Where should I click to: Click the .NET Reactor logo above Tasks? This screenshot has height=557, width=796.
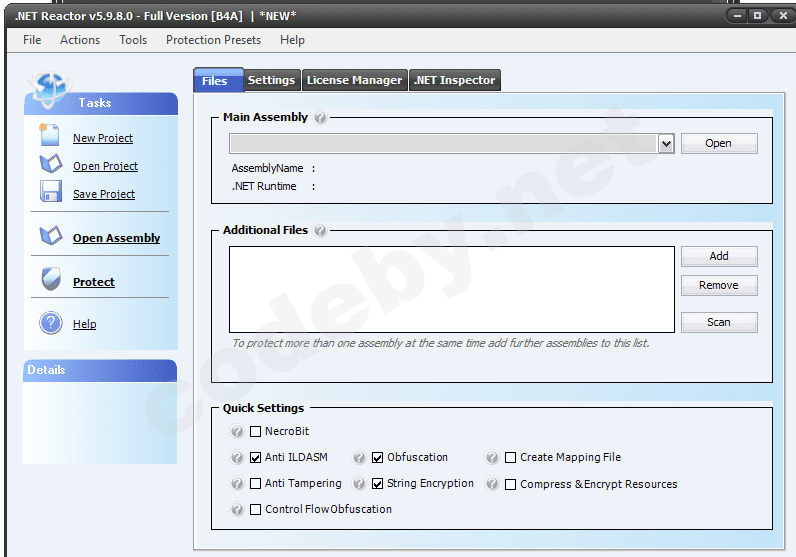(x=50, y=89)
